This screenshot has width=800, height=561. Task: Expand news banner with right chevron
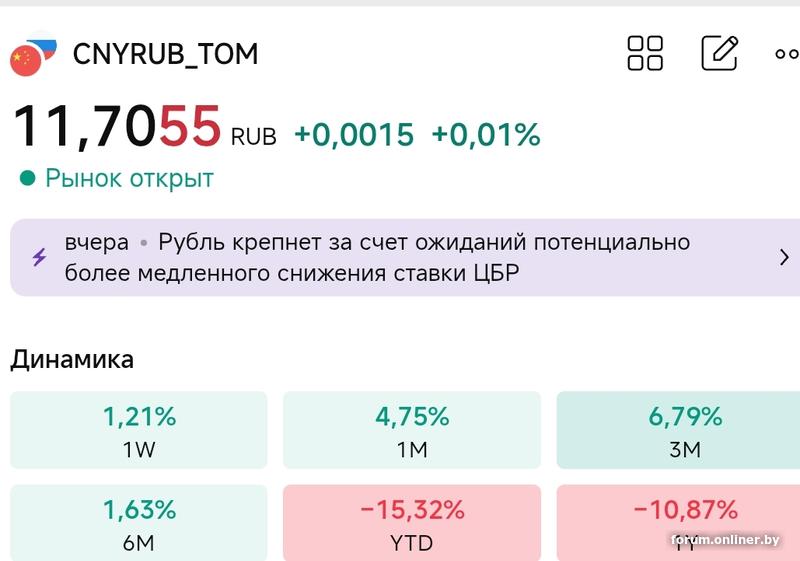(784, 257)
